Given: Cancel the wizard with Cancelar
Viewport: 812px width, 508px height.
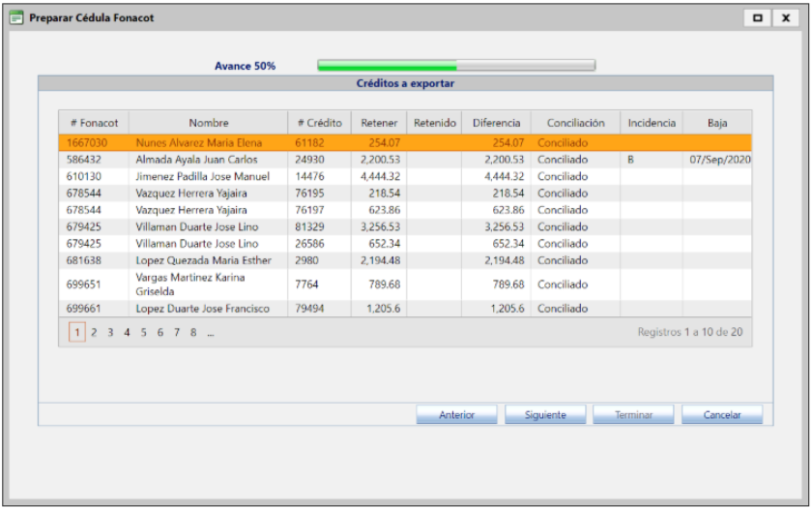Looking at the screenshot, I should coord(722,415).
